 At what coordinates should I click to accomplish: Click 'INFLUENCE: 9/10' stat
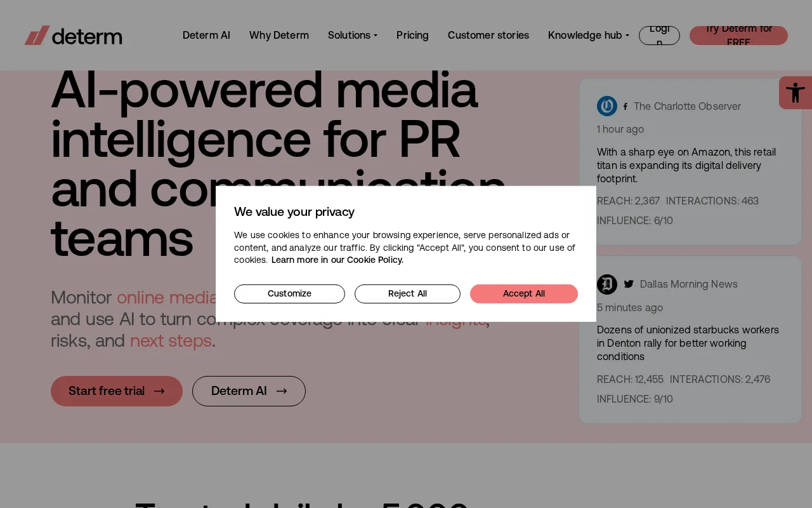[x=635, y=399]
